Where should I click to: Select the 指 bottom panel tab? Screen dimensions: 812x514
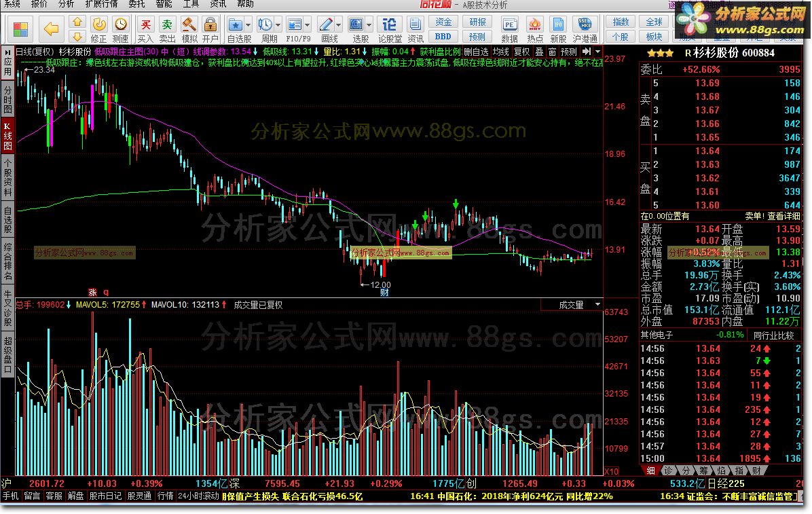739,471
